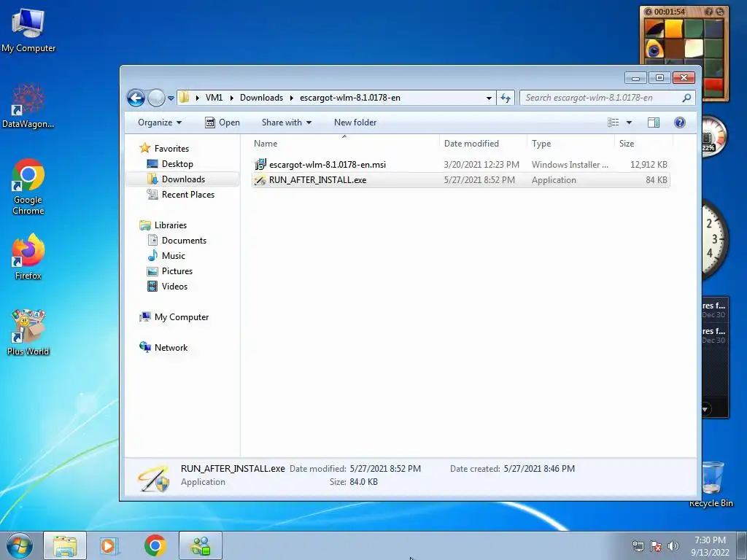Viewport: 747px width, 560px height.
Task: Click the msi installer file icon
Action: (260, 165)
